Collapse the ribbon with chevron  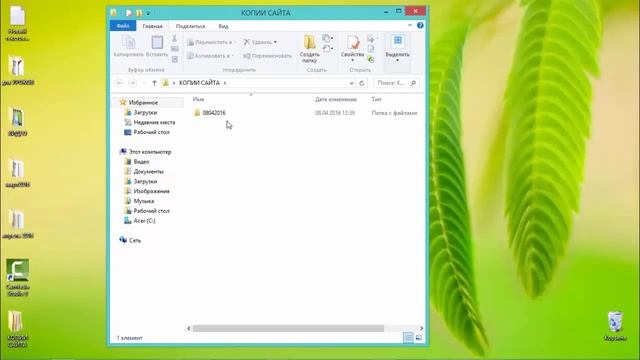[410, 25]
